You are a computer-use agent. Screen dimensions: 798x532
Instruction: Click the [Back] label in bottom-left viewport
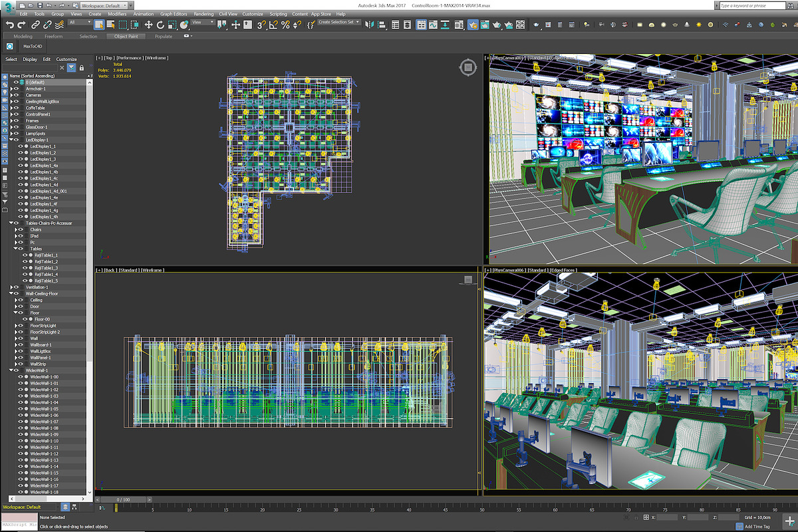click(110, 270)
